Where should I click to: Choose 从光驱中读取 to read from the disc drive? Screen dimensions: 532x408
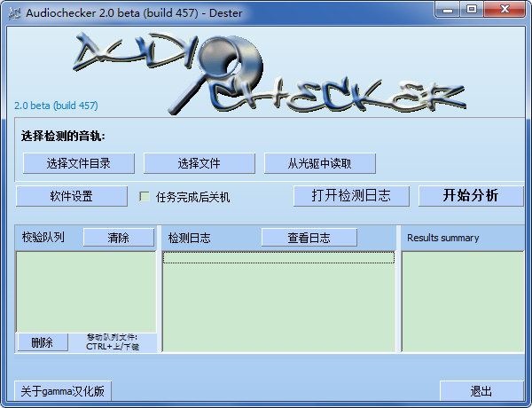pyautogui.click(x=319, y=163)
